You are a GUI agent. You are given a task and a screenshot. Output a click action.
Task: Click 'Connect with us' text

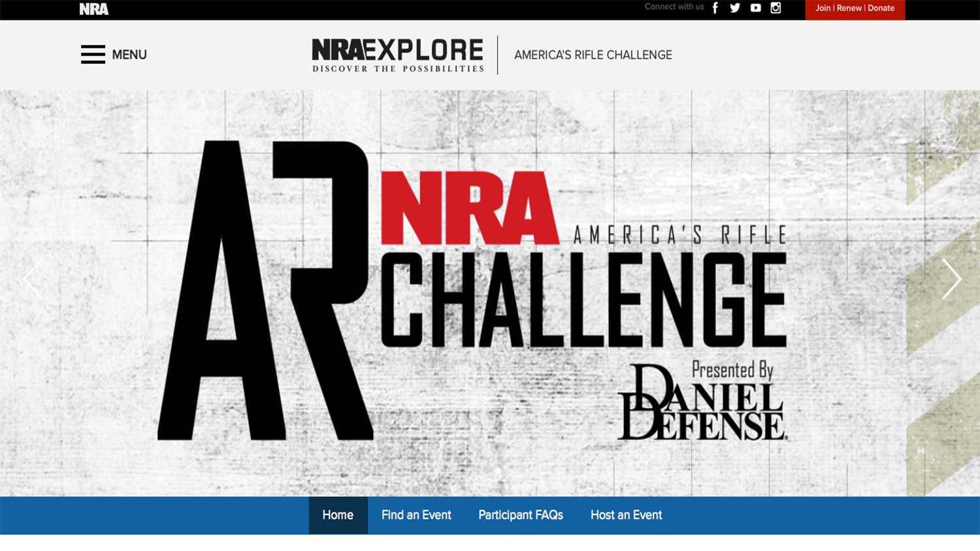pos(674,7)
